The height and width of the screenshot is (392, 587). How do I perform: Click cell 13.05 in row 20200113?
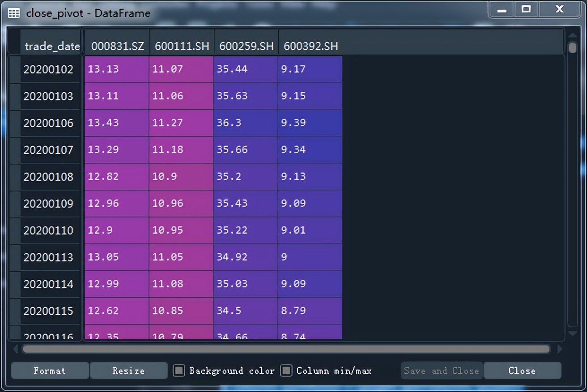117,257
